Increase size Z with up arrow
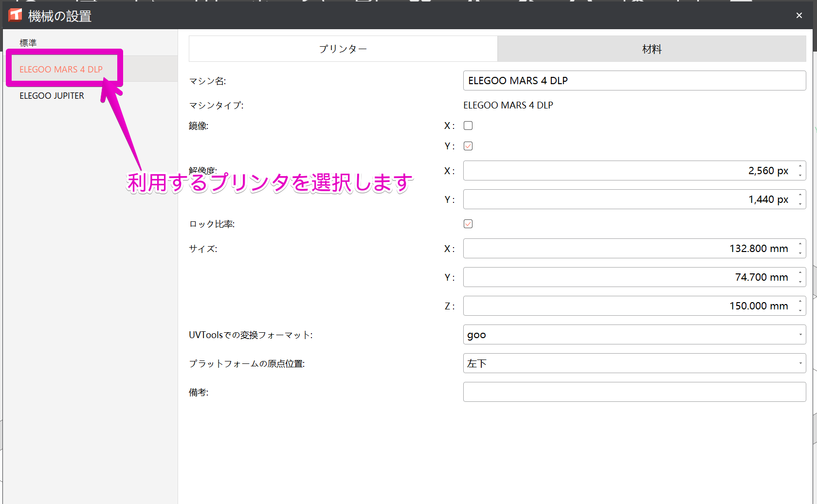This screenshot has height=504, width=817. coord(800,302)
